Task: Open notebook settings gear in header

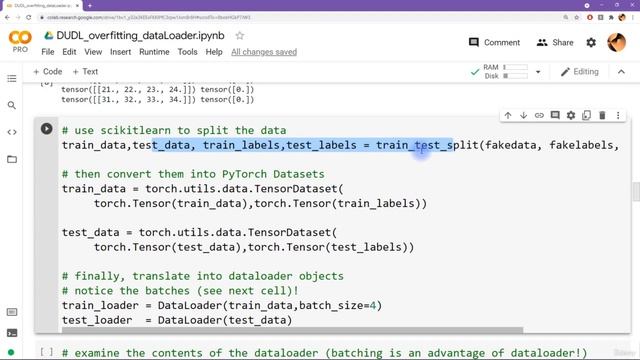Action: pyautogui.click(x=591, y=42)
